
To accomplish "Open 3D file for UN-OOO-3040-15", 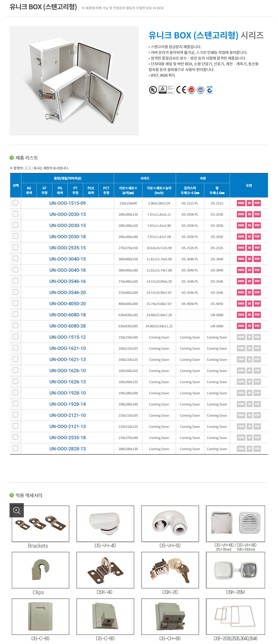I will pyautogui.click(x=249, y=259).
